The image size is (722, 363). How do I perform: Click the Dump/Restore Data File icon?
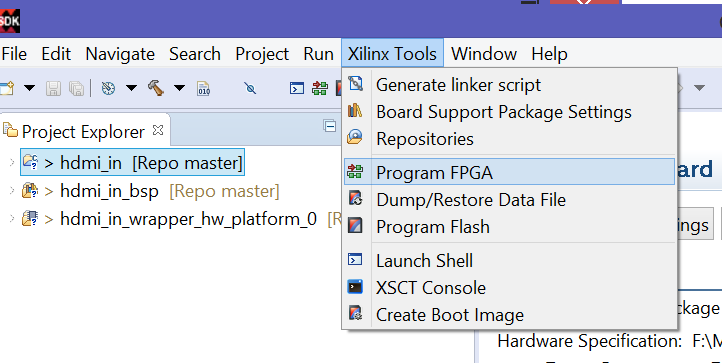coord(355,199)
